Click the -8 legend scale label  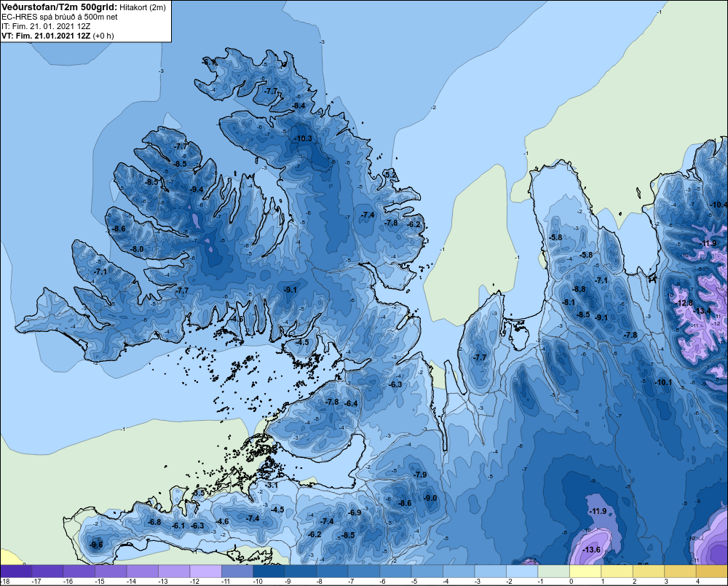coord(319,581)
